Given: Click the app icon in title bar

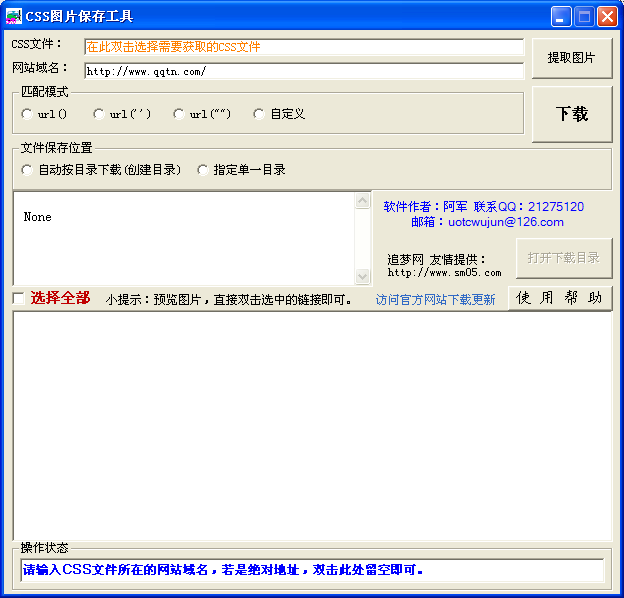Looking at the screenshot, I should point(14,16).
